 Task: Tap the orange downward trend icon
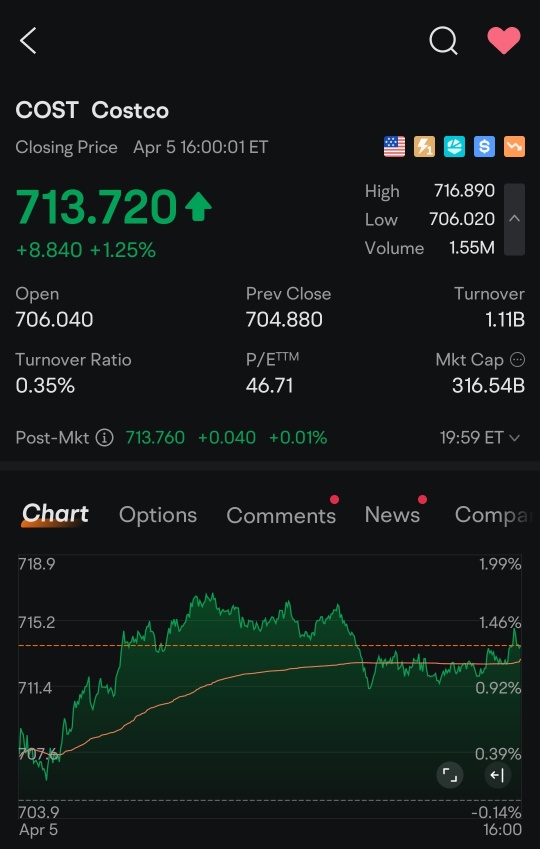(x=514, y=147)
